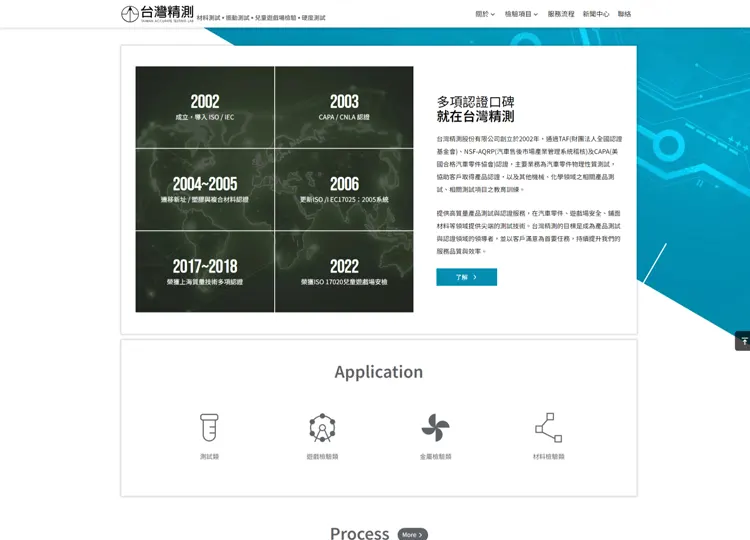Click the fan-shaped 金屬檢驗類 icon
Image resolution: width=750 pixels, height=540 pixels.
[435, 427]
